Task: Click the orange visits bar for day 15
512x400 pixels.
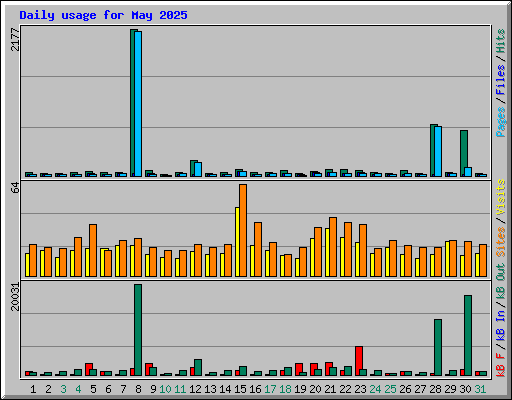Action: pos(243,230)
